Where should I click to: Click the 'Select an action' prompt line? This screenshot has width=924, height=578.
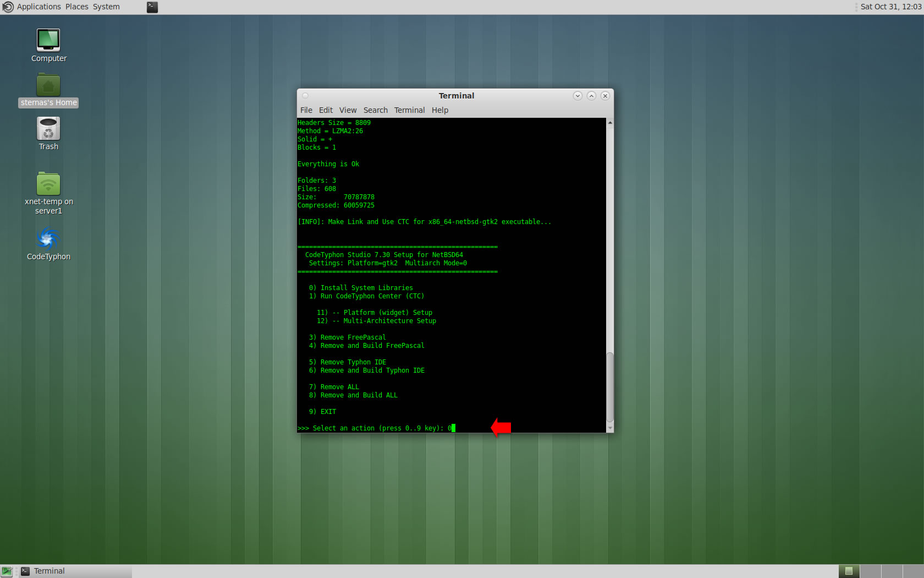[x=376, y=428]
